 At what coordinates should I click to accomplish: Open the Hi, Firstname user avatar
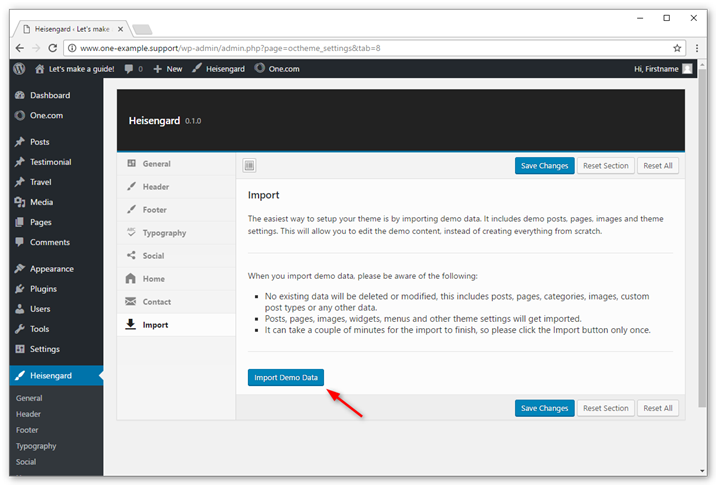click(x=687, y=69)
